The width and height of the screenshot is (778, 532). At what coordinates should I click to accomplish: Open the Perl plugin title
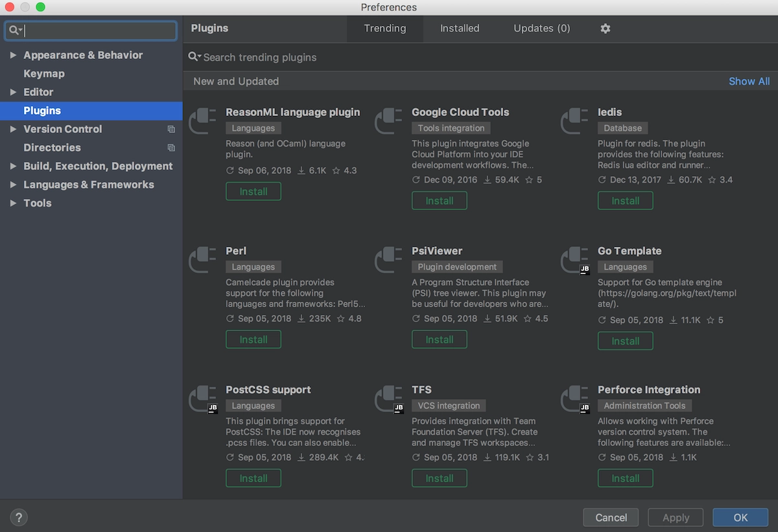click(236, 251)
